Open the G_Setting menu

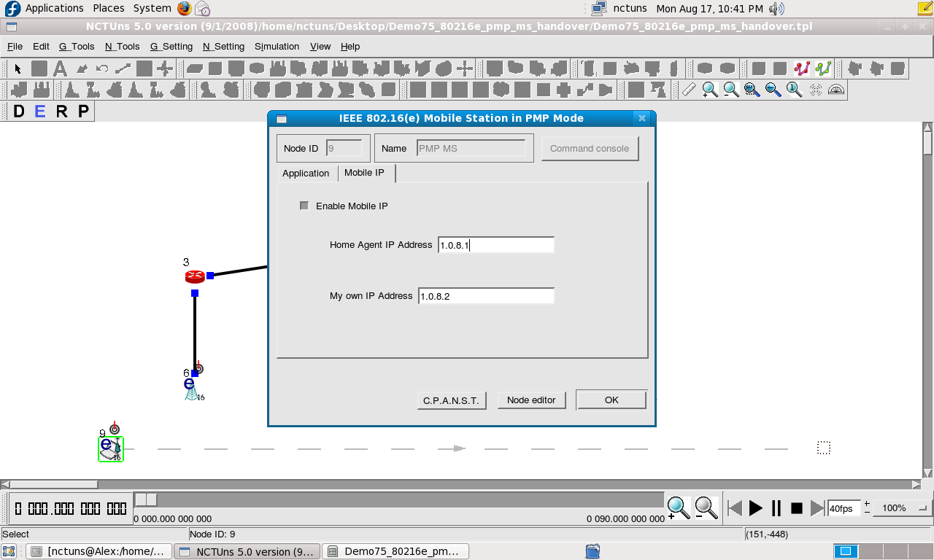171,46
